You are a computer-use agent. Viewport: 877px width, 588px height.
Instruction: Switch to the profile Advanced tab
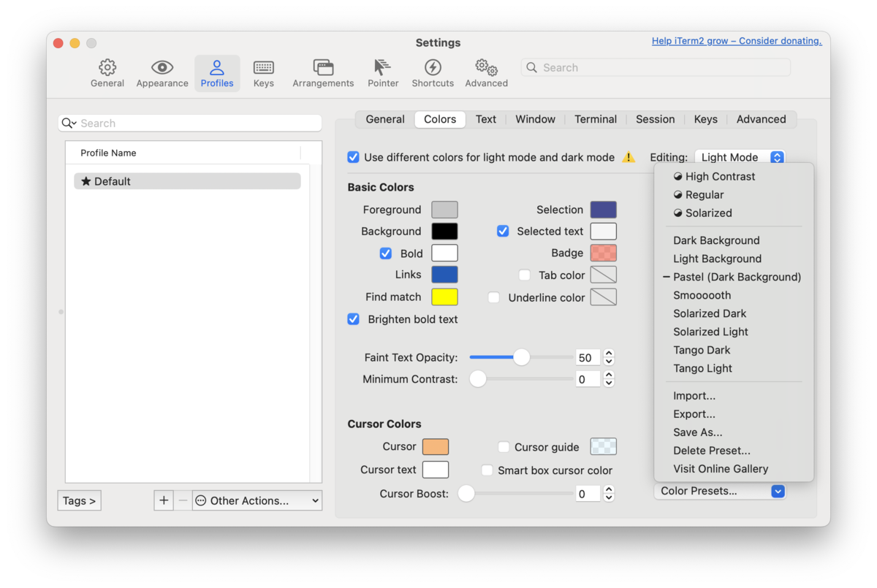(x=762, y=119)
